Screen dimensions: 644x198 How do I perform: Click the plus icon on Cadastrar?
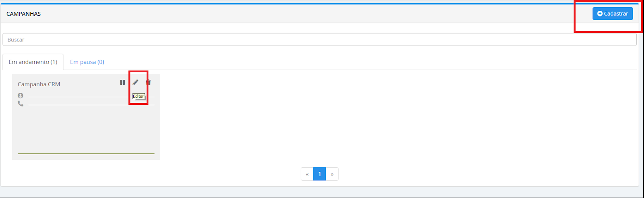click(x=600, y=14)
